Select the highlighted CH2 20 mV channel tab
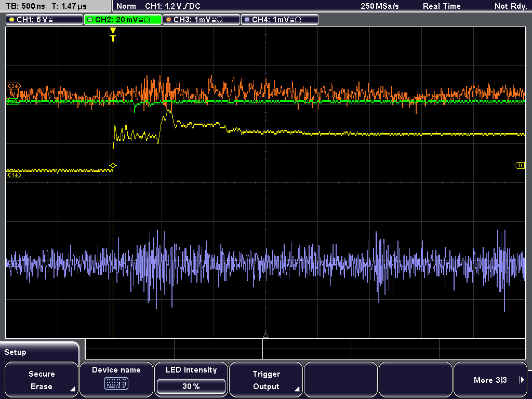The height and width of the screenshot is (399, 532). pos(123,20)
